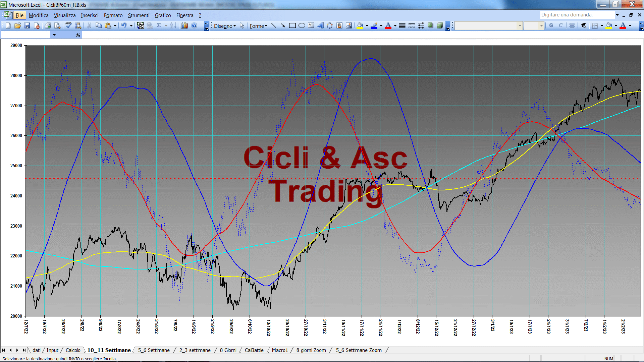Toggle Bold (G) formatting
Viewport: 644px width, 362px height.
click(551, 25)
